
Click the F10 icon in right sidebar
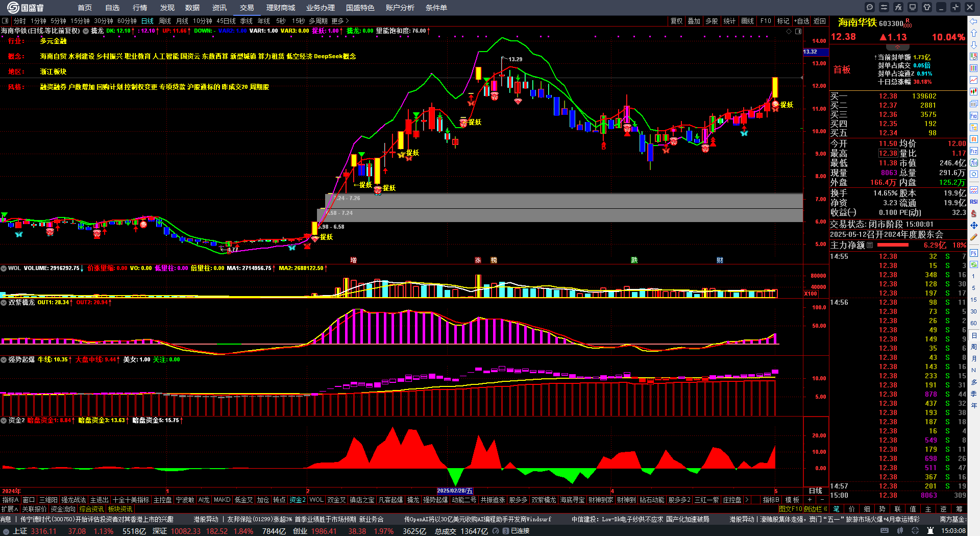click(974, 116)
